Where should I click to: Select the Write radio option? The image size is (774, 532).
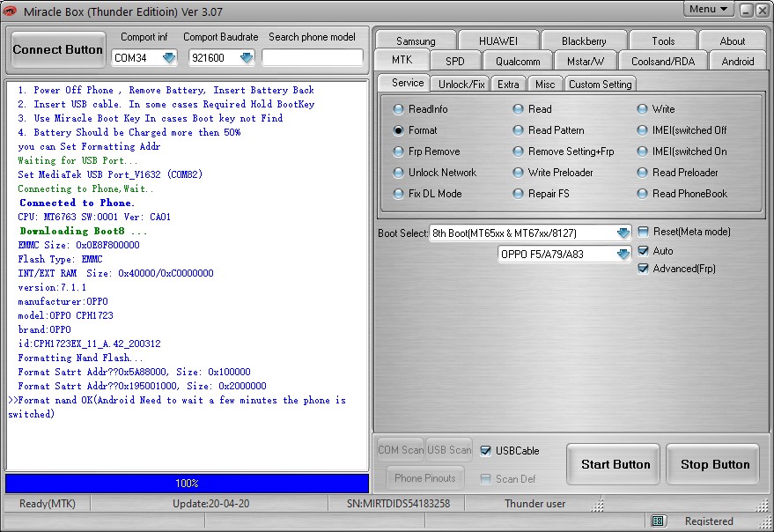pos(642,109)
